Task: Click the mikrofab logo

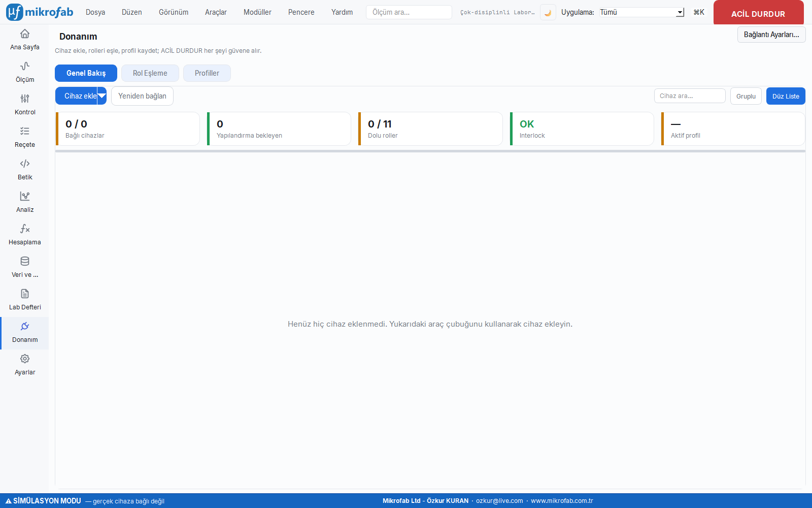Action: tap(40, 12)
